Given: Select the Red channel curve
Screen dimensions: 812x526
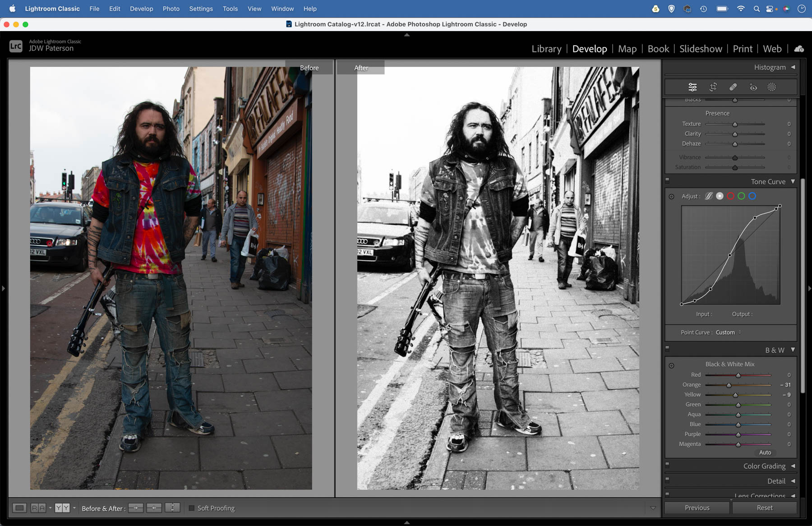Looking at the screenshot, I should (x=730, y=196).
